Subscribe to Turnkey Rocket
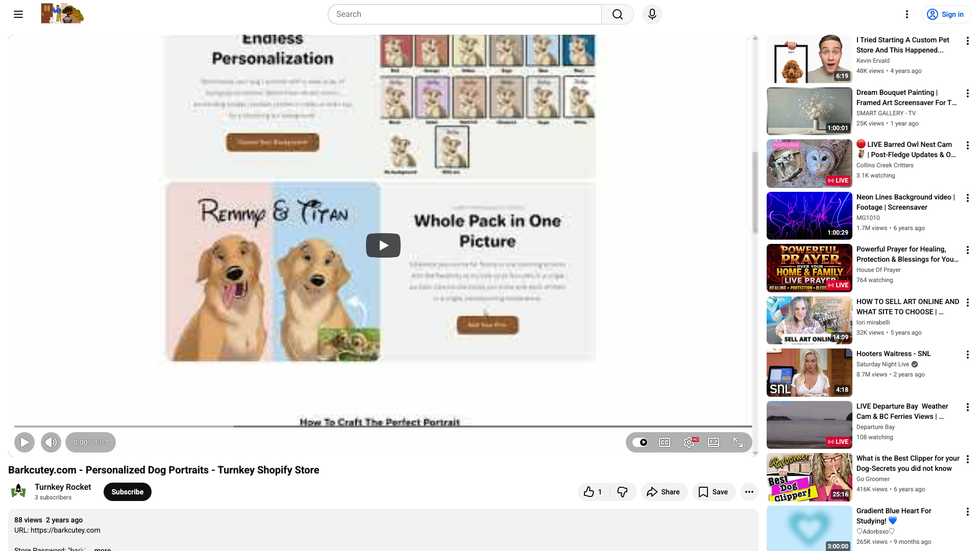The width and height of the screenshot is (980, 551). click(128, 492)
